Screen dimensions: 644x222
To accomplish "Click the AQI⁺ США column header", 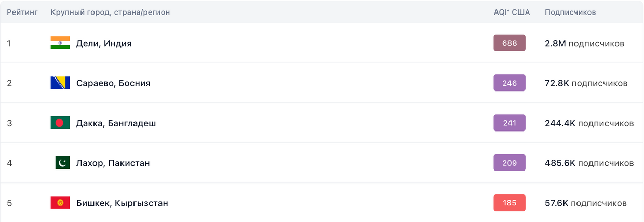I will (512, 12).
